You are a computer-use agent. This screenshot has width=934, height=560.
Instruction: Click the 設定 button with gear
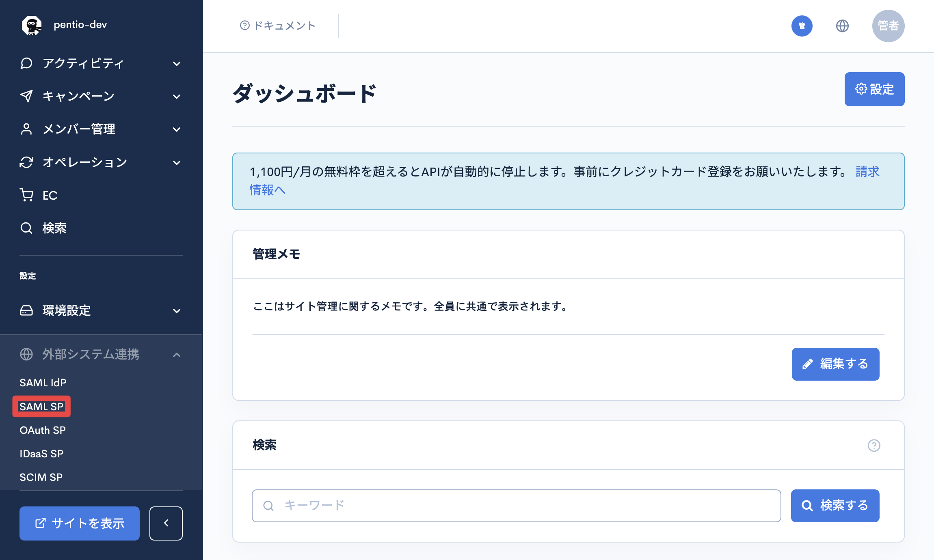pos(874,89)
